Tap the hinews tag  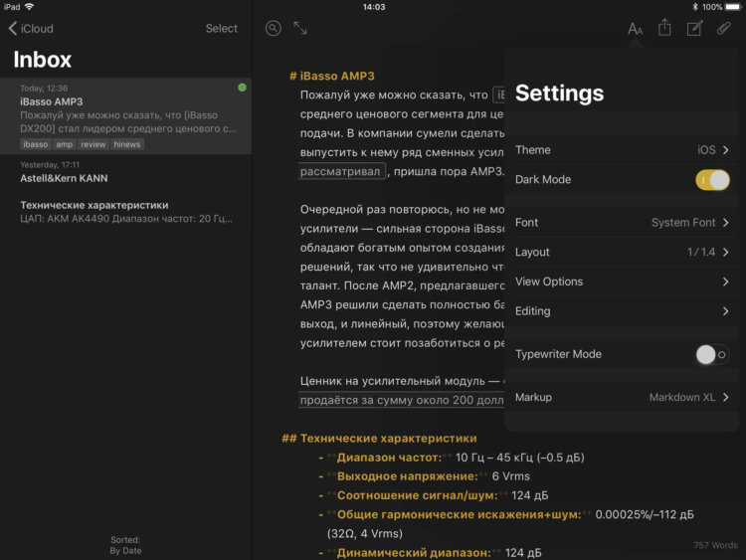(127, 144)
